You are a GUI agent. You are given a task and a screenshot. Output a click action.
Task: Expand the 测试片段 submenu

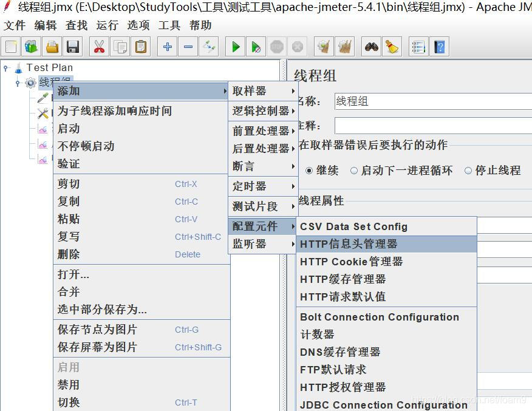263,206
